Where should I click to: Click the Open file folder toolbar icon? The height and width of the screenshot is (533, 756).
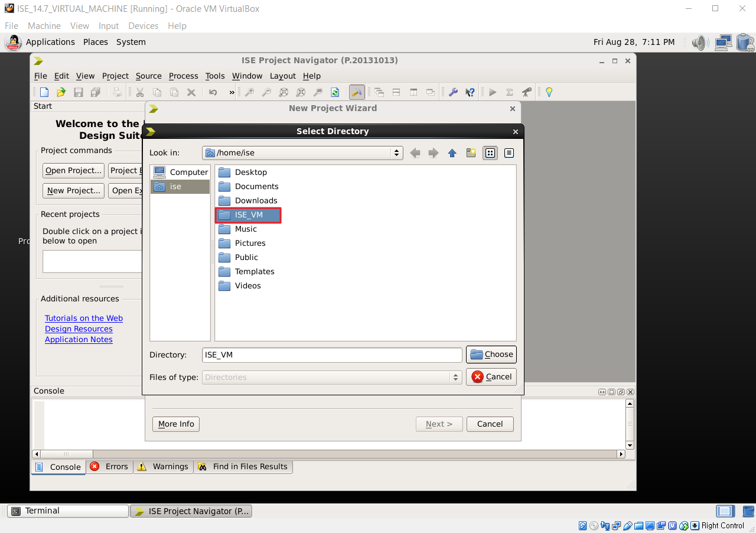[61, 92]
